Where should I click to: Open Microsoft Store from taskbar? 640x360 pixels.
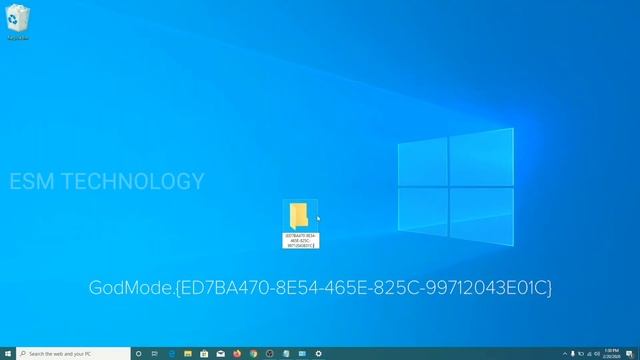tap(204, 353)
